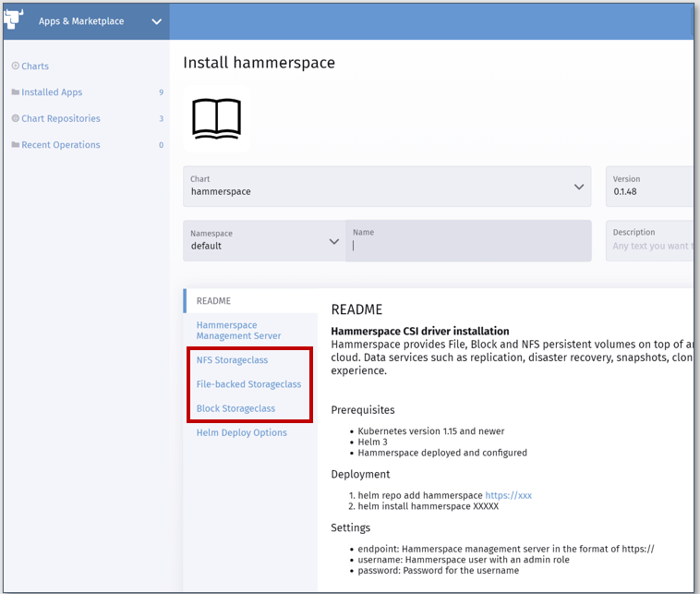Click the Installed Apps folder icon
Image resolution: width=700 pixels, height=594 pixels.
pos(15,92)
